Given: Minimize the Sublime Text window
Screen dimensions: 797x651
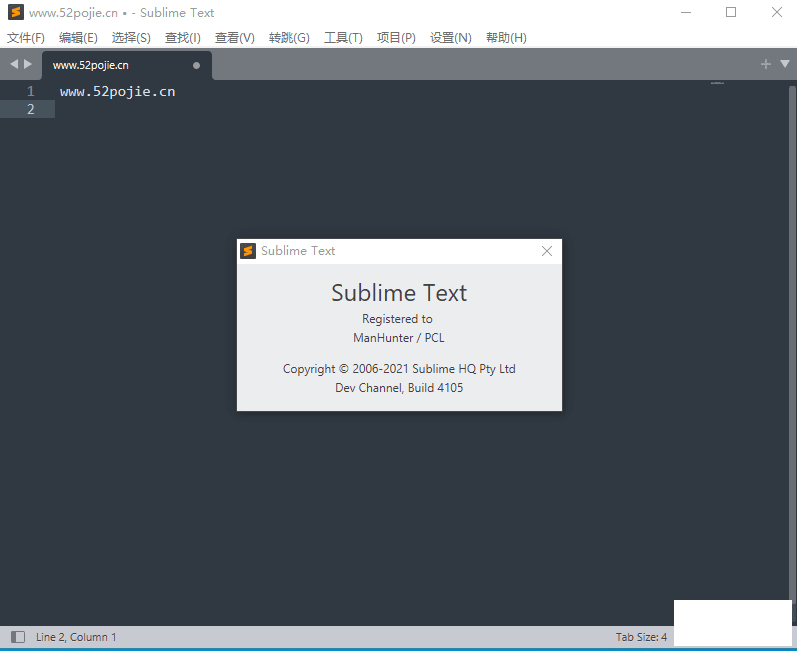Looking at the screenshot, I should 686,12.
